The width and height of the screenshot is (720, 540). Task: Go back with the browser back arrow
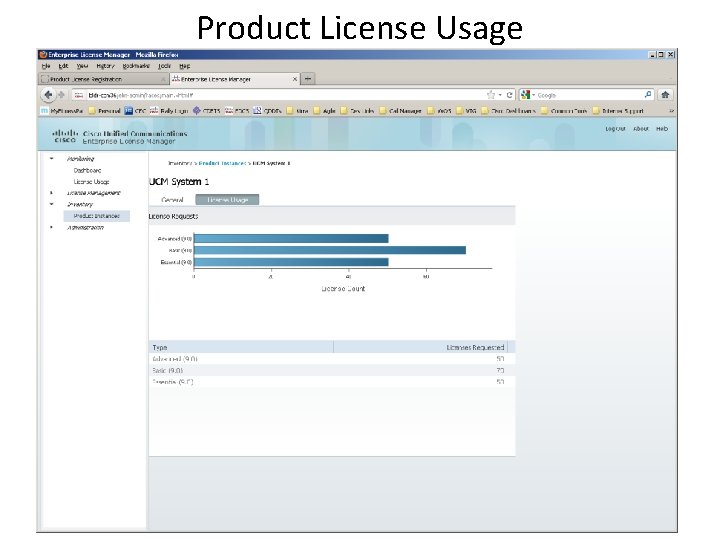[48, 95]
